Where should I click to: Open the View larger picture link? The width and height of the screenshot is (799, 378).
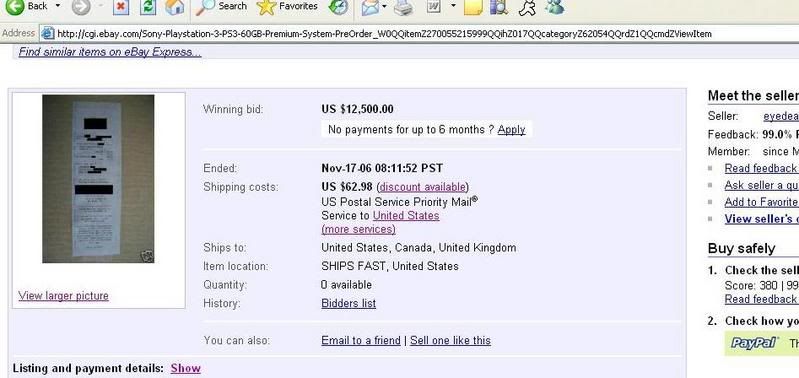pyautogui.click(x=63, y=295)
